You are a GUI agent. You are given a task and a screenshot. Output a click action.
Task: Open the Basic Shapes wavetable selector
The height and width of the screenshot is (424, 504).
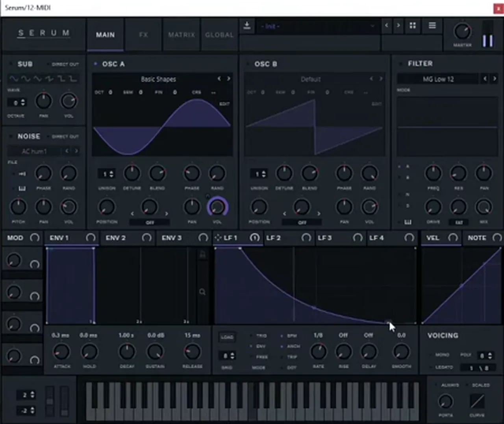[x=158, y=79]
